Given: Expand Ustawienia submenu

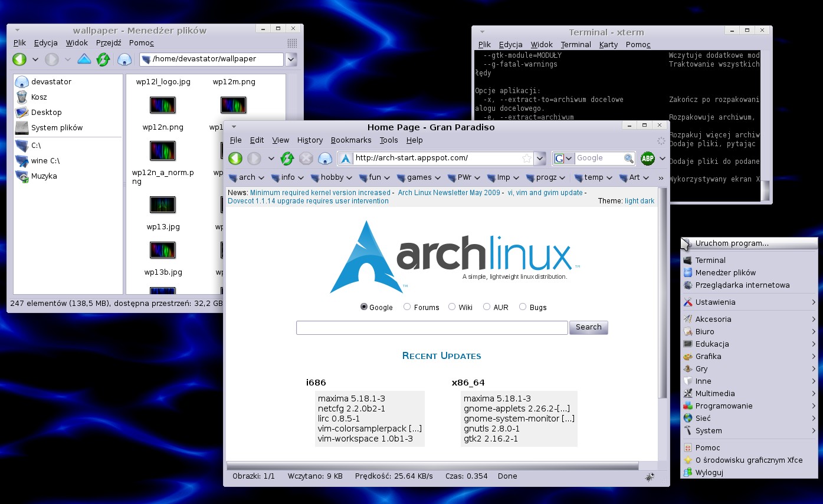Looking at the screenshot, I should click(x=749, y=302).
